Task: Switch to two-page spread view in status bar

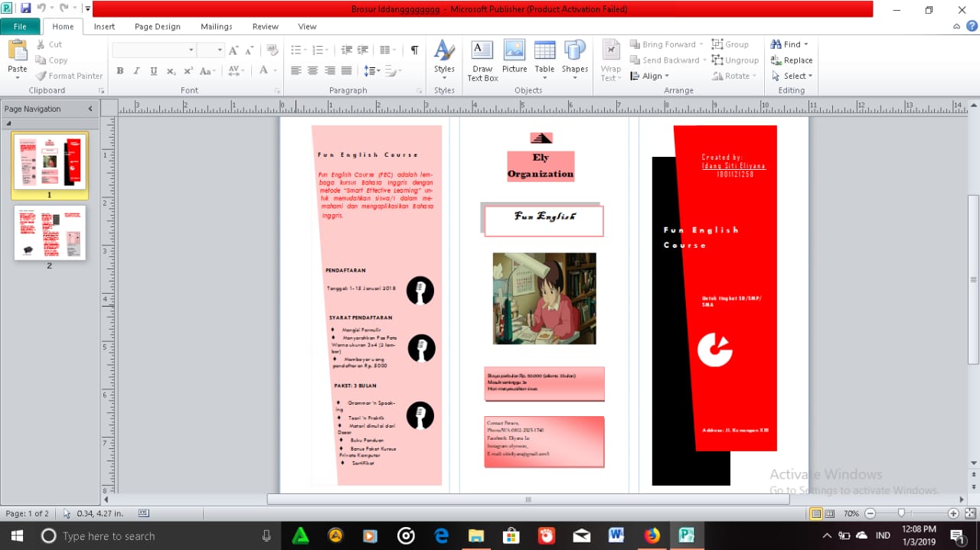Action: (830, 514)
